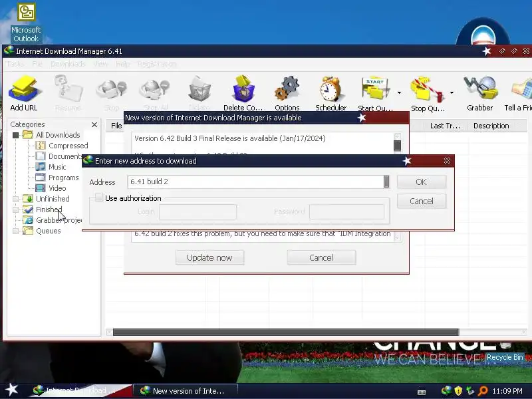Screen dimensions: 532x399
Task: Open the Tasks menu
Action: point(15,64)
